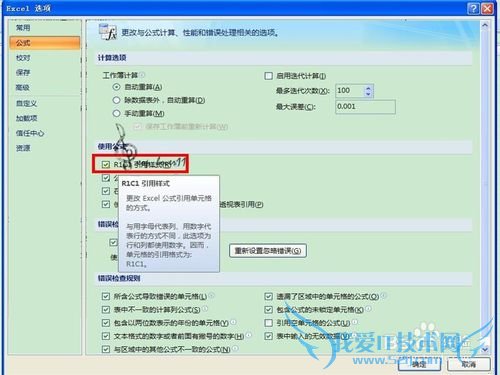Toggle the R1C1 引用样式 checkbox
The width and height of the screenshot is (500, 375).
(x=106, y=164)
